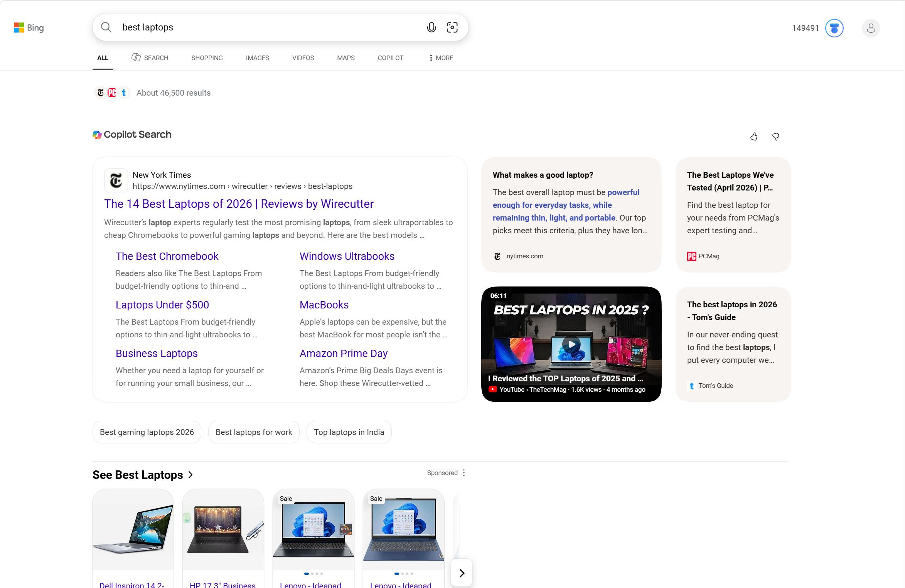Switch to the Shopping tab
This screenshot has height=588, width=905.
207,58
